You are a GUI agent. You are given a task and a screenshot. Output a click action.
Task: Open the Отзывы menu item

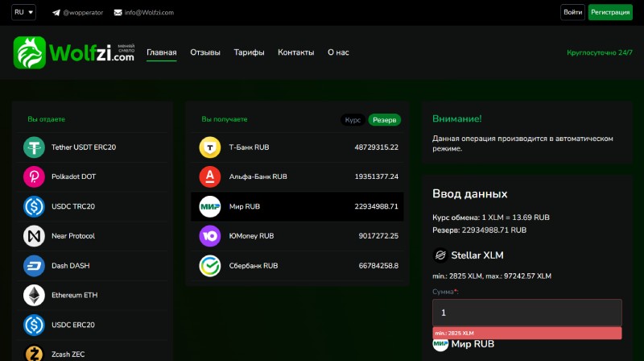pos(204,52)
